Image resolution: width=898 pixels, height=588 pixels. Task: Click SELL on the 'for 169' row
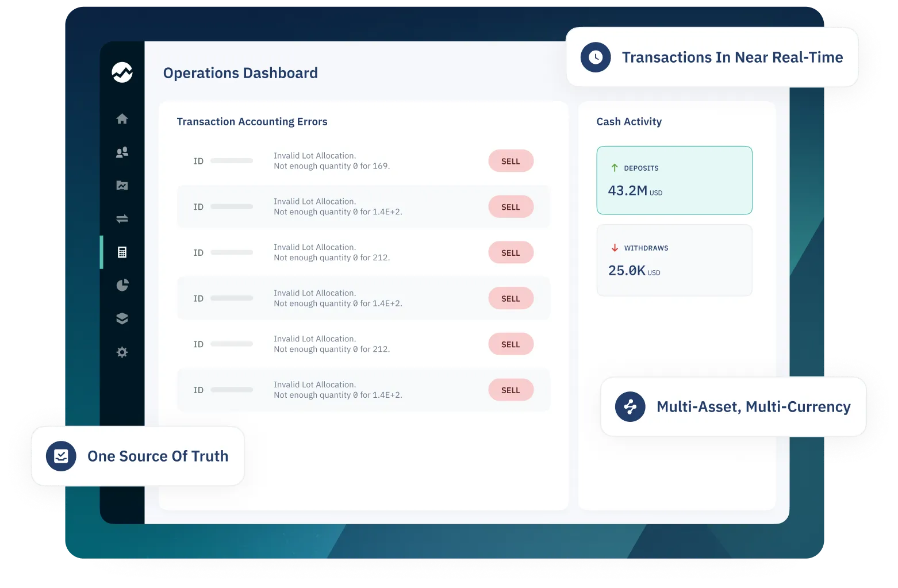[x=511, y=161]
